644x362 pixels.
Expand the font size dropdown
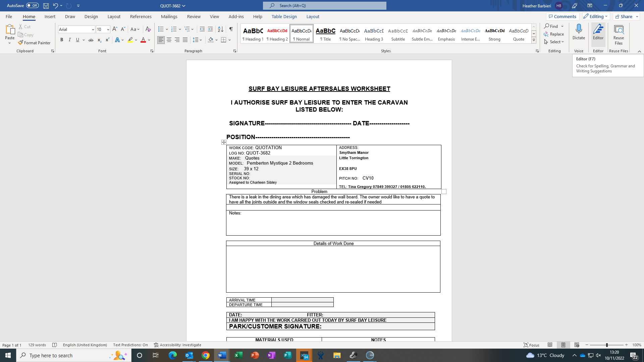[x=108, y=29]
